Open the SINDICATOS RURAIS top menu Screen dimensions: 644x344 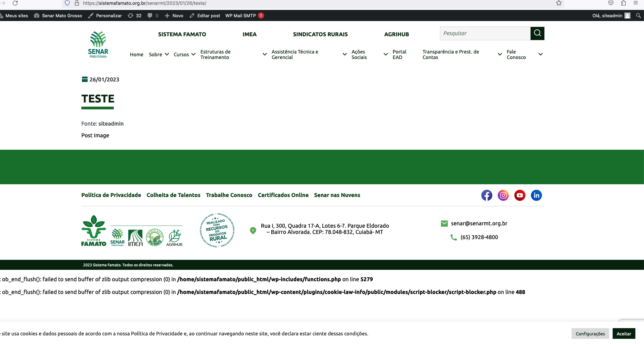pos(320,34)
